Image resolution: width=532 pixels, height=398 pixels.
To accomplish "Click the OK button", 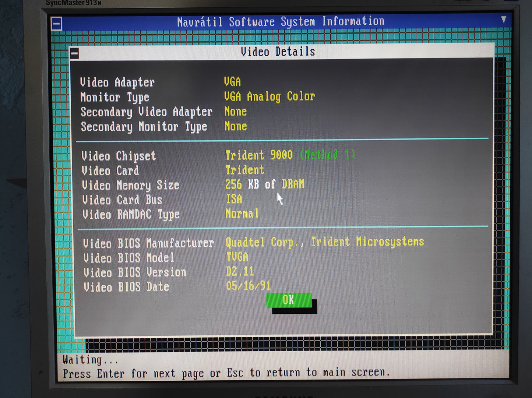I will [289, 300].
